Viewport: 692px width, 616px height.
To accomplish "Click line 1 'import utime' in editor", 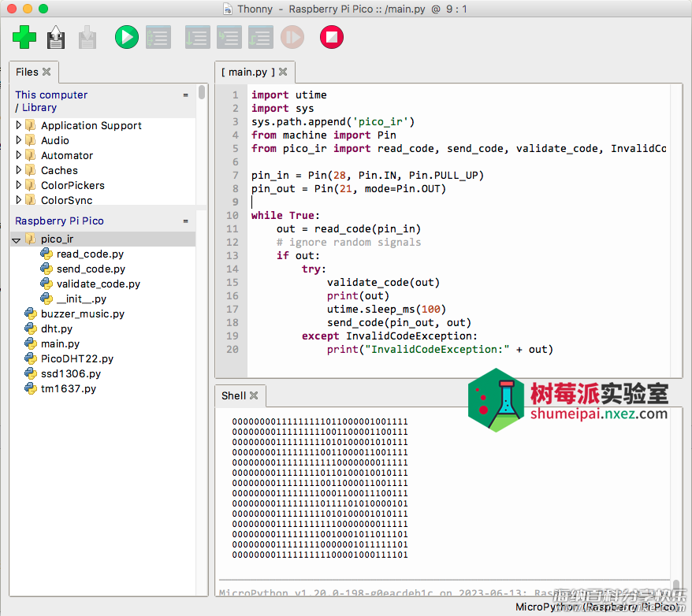I will (x=288, y=95).
